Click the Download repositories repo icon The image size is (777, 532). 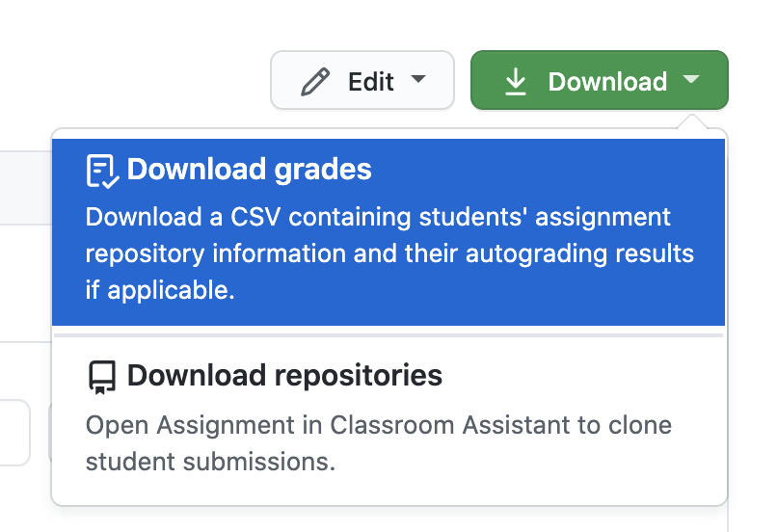click(x=102, y=377)
